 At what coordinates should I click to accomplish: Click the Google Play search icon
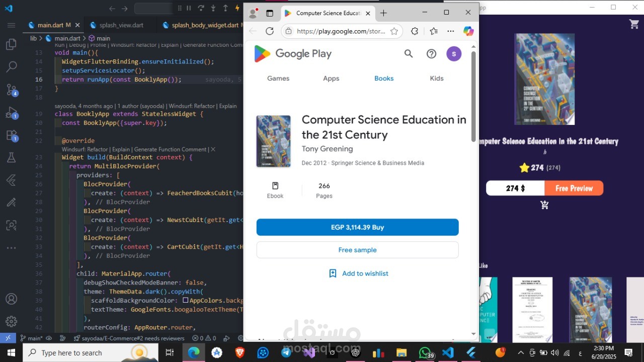tap(409, 53)
